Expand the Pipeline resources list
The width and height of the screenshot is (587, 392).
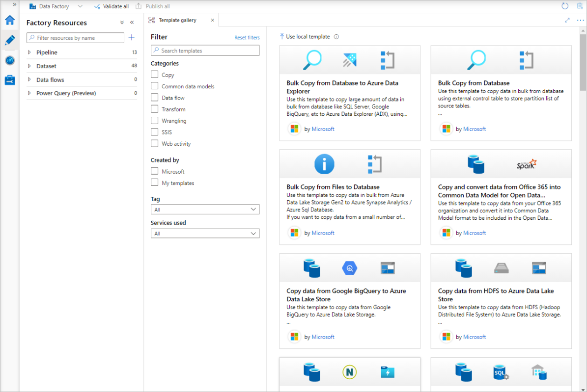point(28,52)
